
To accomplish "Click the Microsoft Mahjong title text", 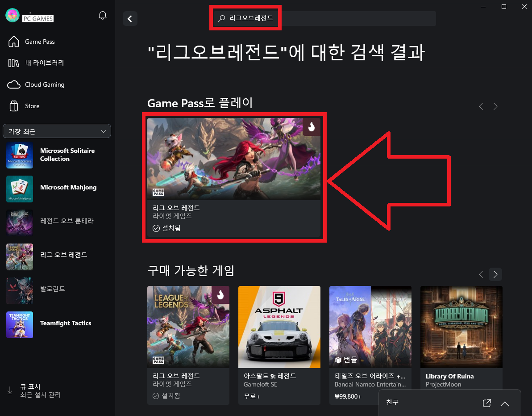I will pyautogui.click(x=68, y=188).
